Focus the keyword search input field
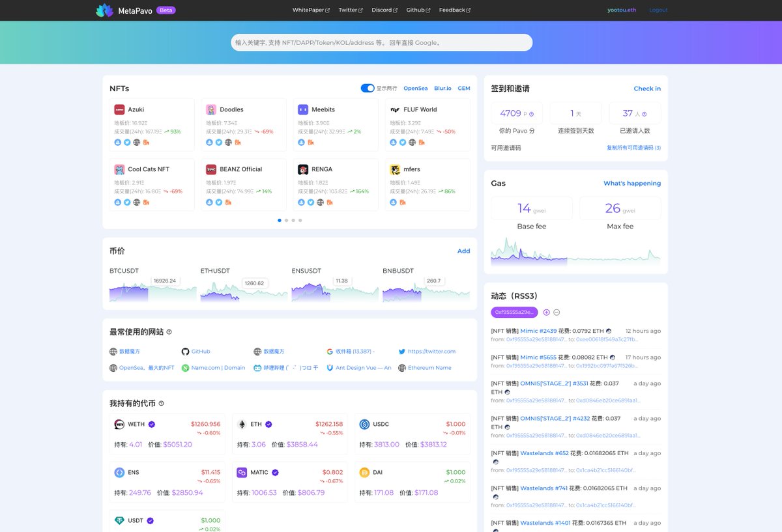782x532 pixels. pyautogui.click(x=382, y=42)
